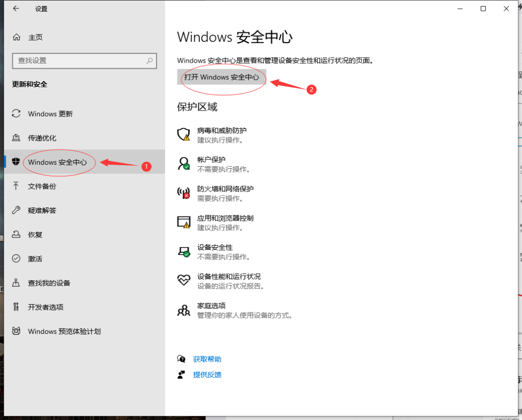Click the 防火墙和网络保护 signal icon

pos(184,193)
